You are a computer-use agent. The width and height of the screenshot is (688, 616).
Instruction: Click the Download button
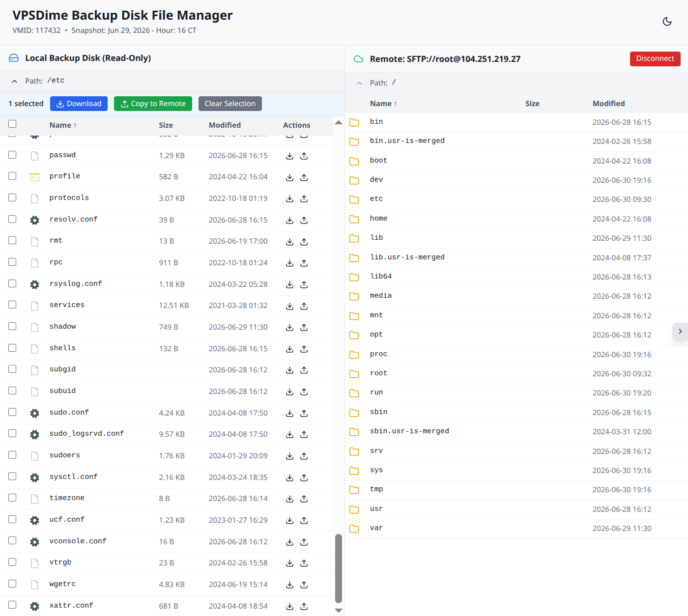pos(79,104)
